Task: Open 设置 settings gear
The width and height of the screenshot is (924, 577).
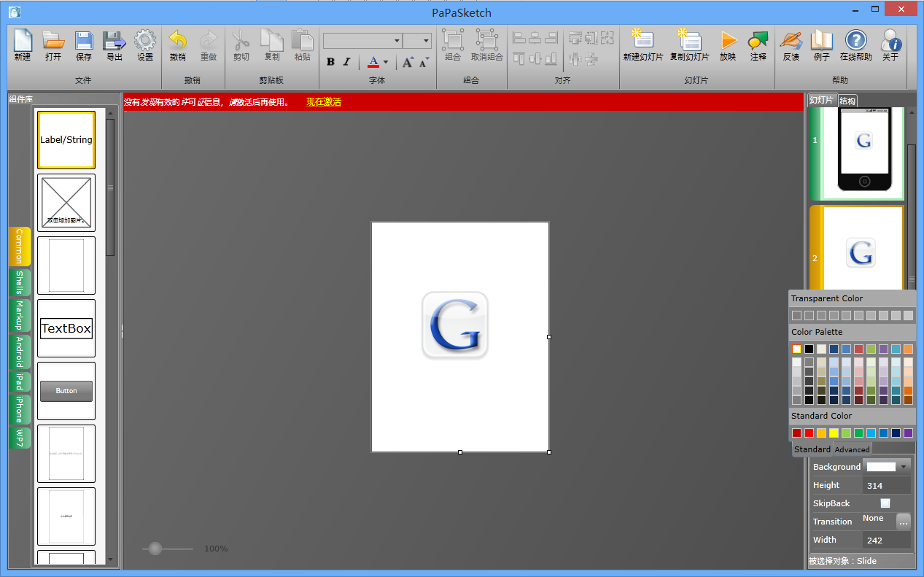Action: click(145, 45)
